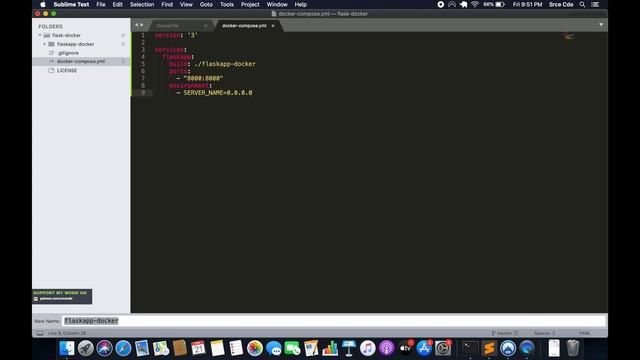Click the SERVER_NAME=0.0.0.0 text
Image resolution: width=640 pixels, height=360 pixels.
click(x=218, y=93)
